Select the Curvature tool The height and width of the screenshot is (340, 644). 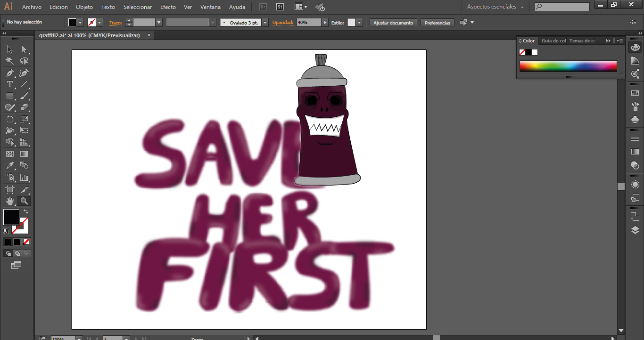(x=24, y=73)
